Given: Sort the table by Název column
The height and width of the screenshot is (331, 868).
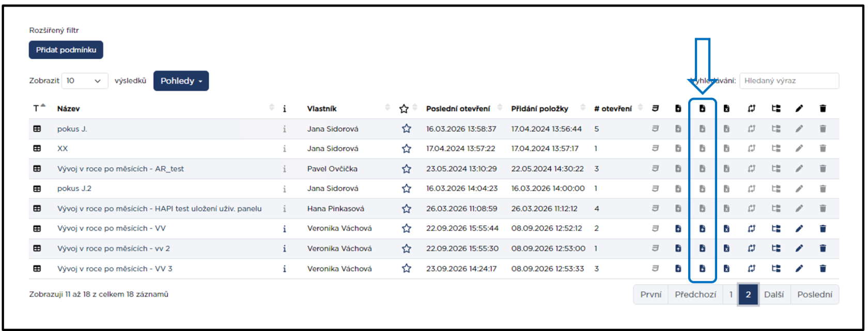Looking at the screenshot, I should (x=68, y=108).
